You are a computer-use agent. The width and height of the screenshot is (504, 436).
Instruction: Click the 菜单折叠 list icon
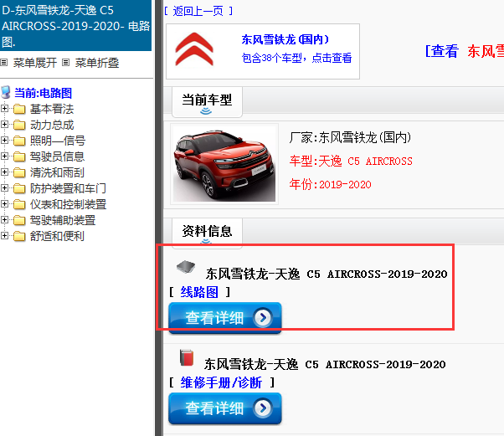pyautogui.click(x=65, y=62)
